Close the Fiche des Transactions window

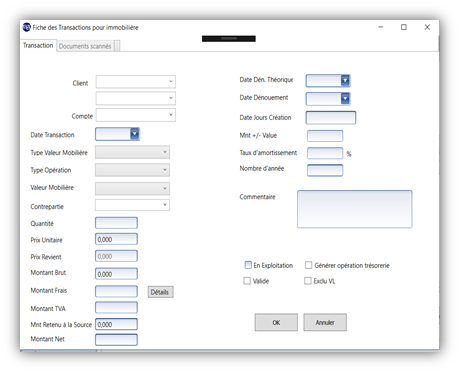[x=427, y=27]
